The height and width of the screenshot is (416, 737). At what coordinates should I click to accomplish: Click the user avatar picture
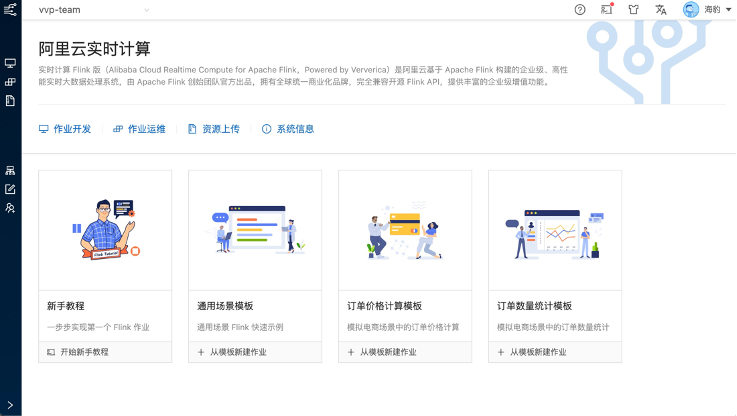click(691, 9)
